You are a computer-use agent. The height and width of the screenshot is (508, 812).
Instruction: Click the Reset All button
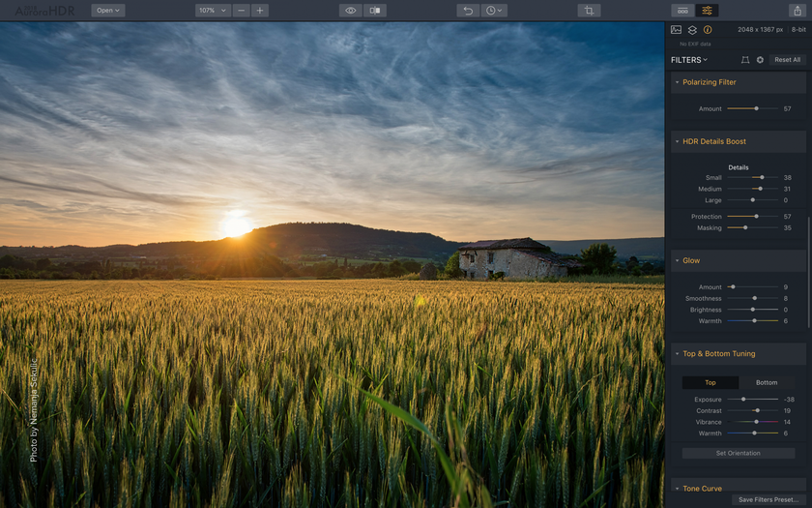(787, 60)
